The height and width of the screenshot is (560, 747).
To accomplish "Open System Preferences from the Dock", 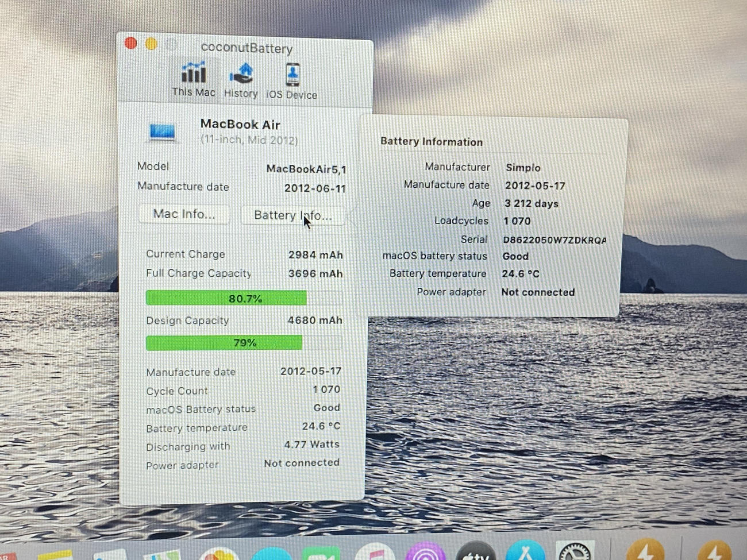I will pyautogui.click(x=575, y=551).
